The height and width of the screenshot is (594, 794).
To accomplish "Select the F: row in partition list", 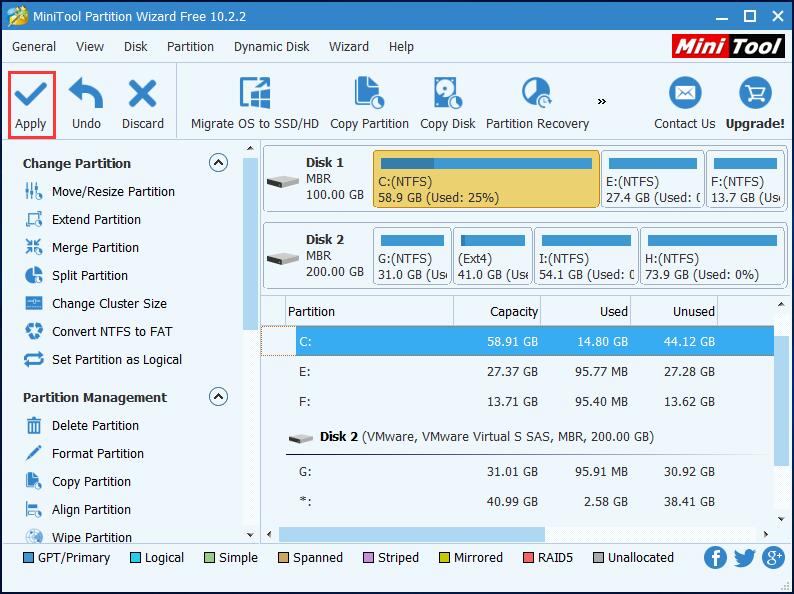I will point(518,402).
